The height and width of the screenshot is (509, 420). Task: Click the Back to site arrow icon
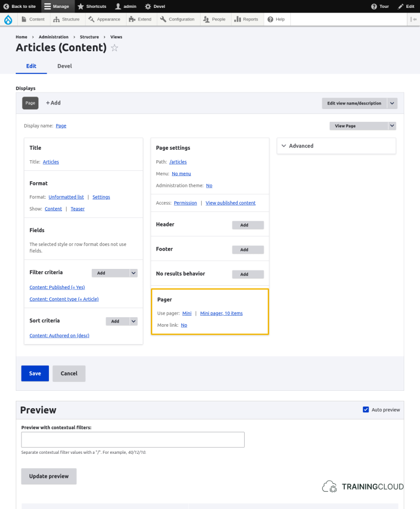pyautogui.click(x=6, y=6)
